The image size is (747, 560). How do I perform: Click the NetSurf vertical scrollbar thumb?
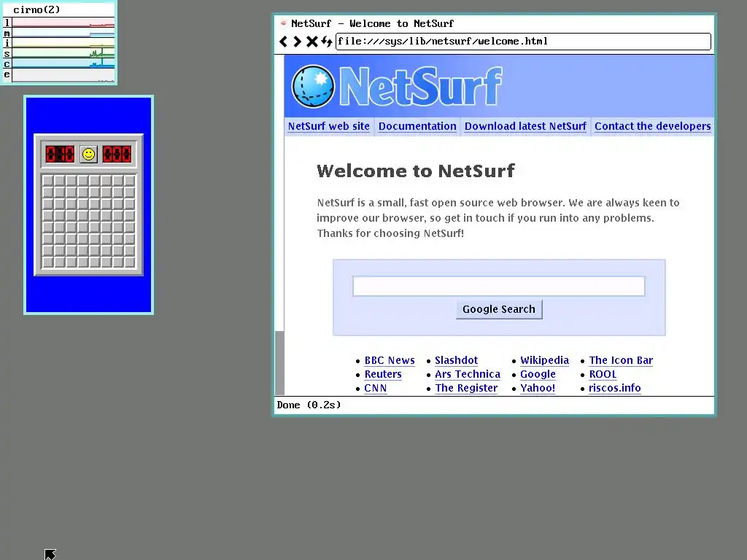coord(279,363)
